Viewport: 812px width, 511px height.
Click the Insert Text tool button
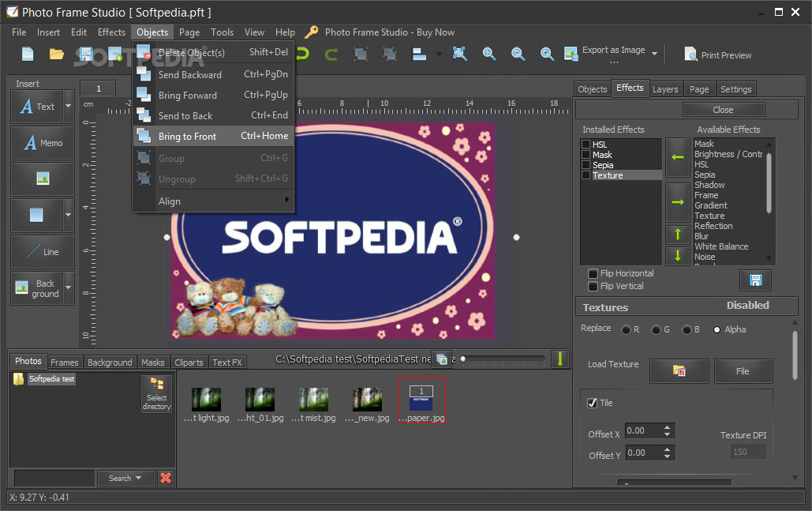37,107
